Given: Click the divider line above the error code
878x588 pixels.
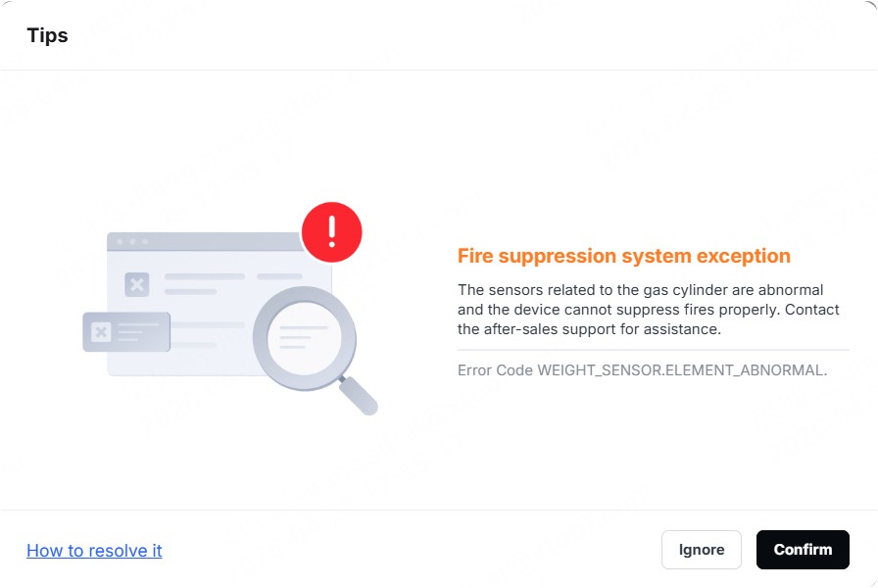Looking at the screenshot, I should point(654,350).
